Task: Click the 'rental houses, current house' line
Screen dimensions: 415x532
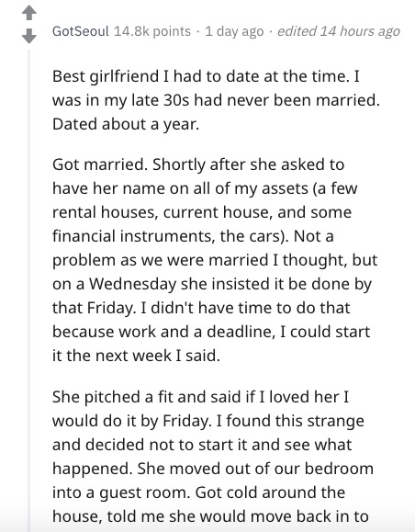Action: click(202, 212)
